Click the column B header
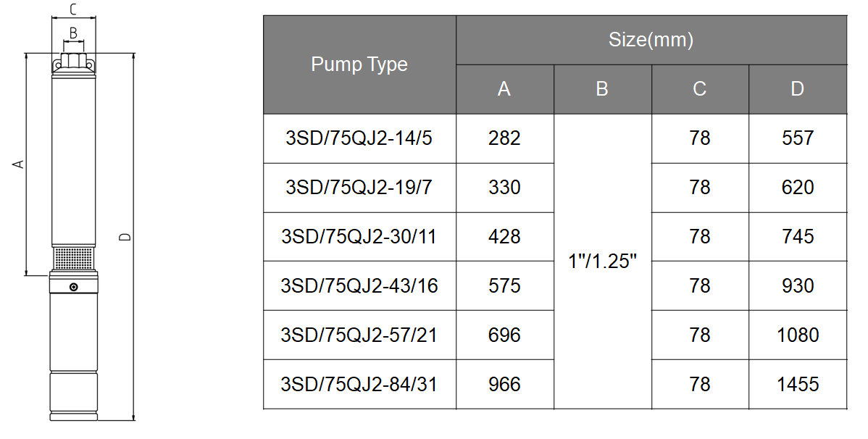 pos(602,89)
